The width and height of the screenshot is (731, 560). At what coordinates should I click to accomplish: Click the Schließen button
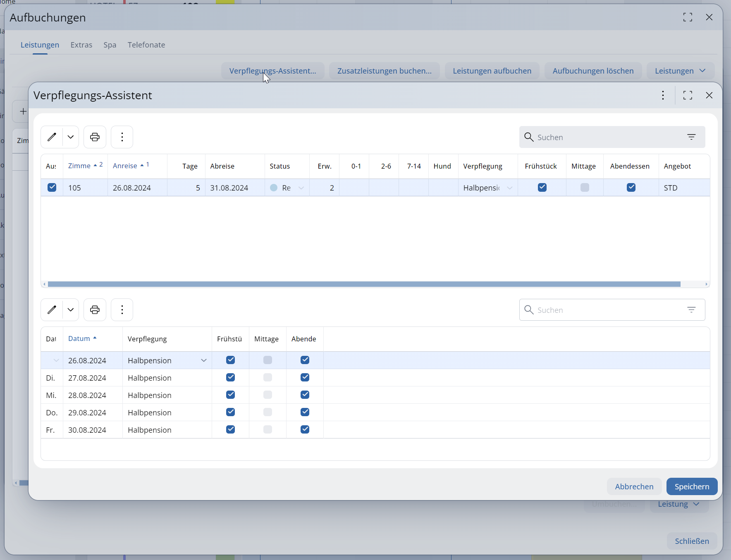point(692,541)
